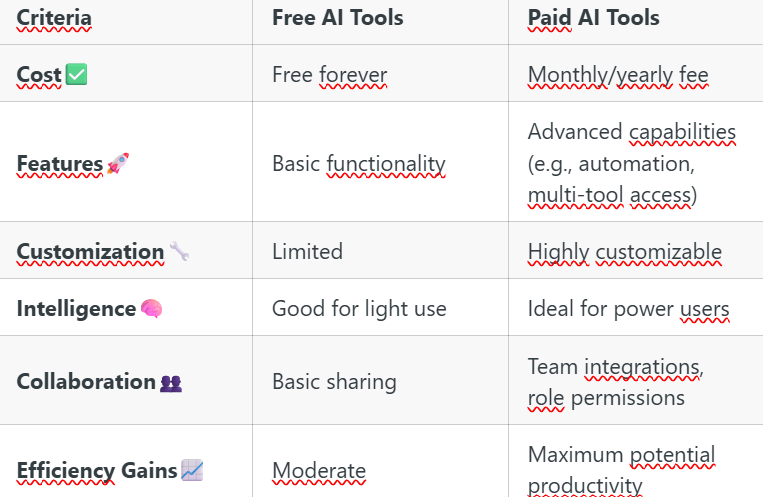Screen dimensions: 763x497
Task: Click the Limited cell in Customization row
Action: click(x=308, y=252)
